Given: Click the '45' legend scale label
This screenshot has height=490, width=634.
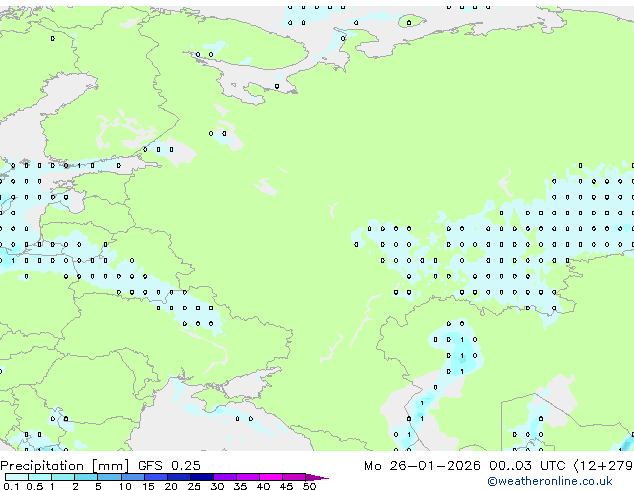Looking at the screenshot, I should [x=286, y=486].
